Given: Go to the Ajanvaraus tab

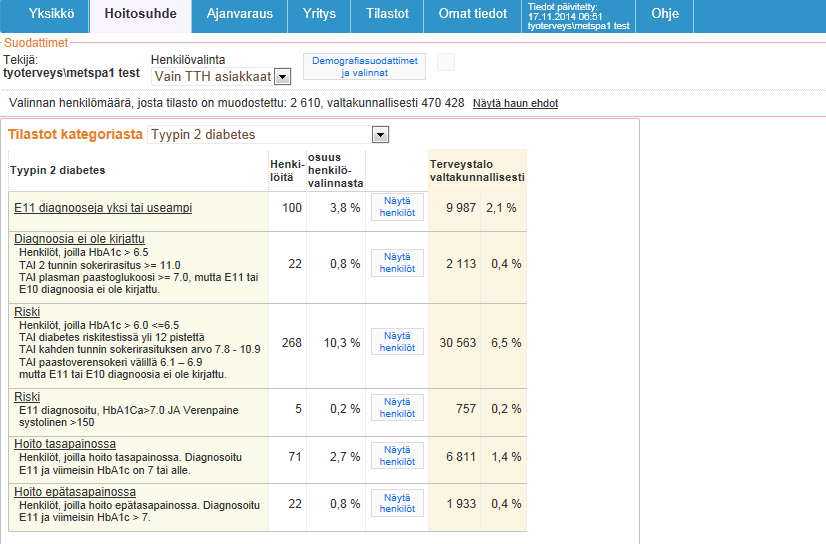Looking at the screenshot, I should point(239,16).
